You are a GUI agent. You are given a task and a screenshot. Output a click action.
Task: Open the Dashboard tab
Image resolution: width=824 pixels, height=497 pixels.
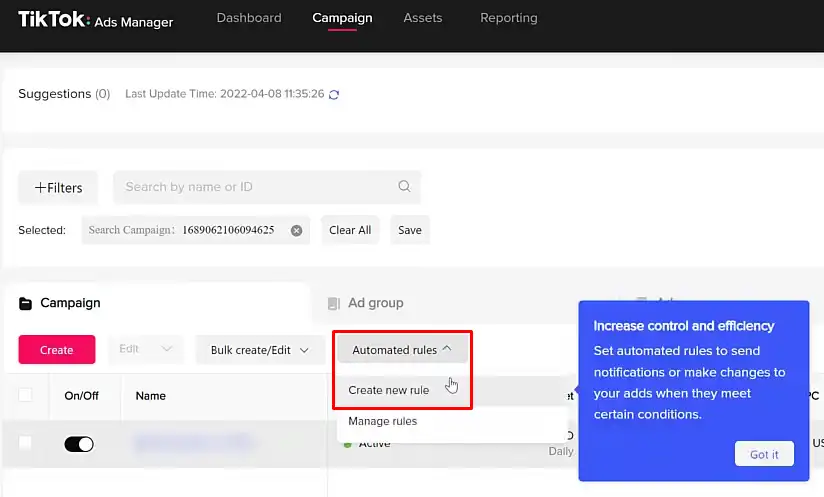(x=249, y=18)
